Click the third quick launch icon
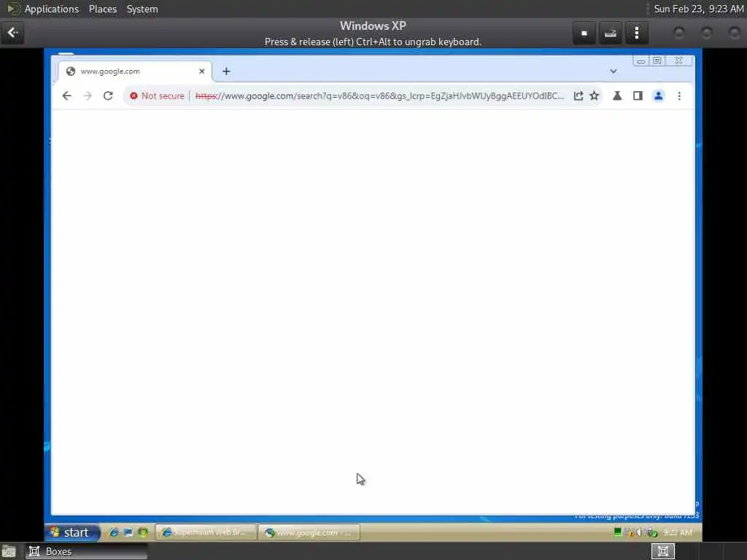 coord(142,532)
